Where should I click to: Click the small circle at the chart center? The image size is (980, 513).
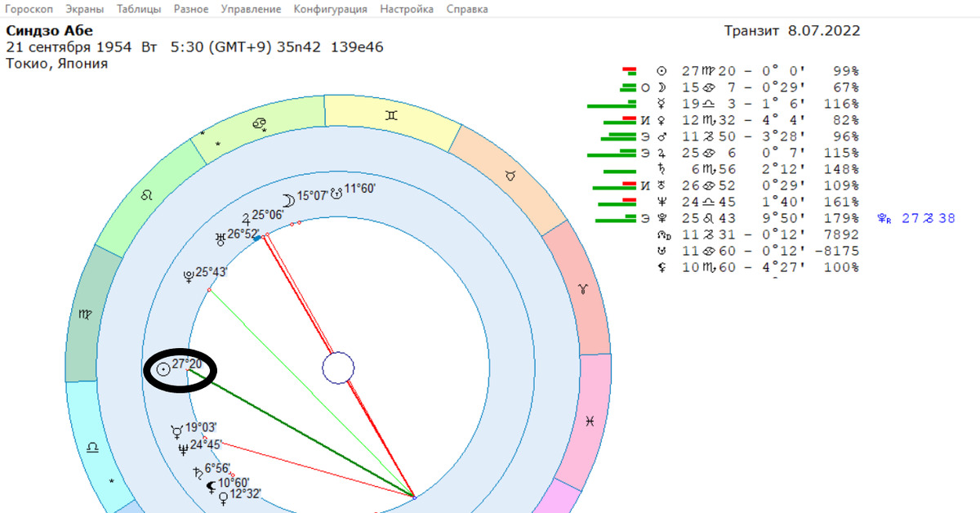(338, 369)
